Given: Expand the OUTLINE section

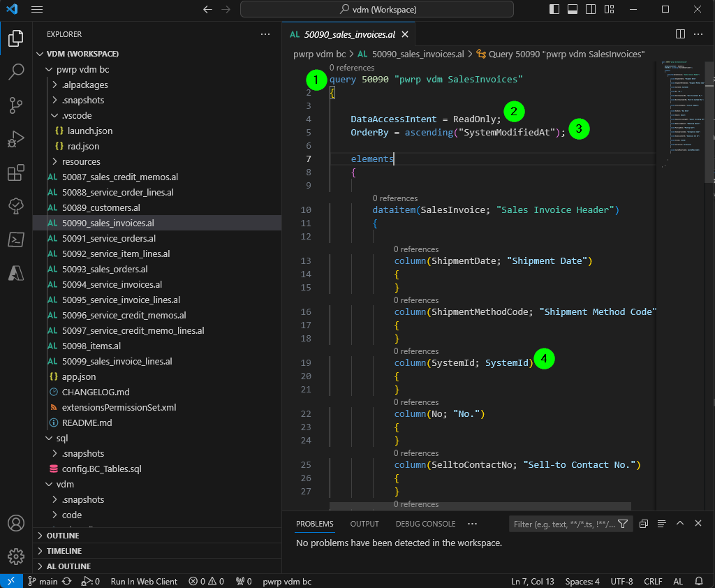Looking at the screenshot, I should click(157, 536).
